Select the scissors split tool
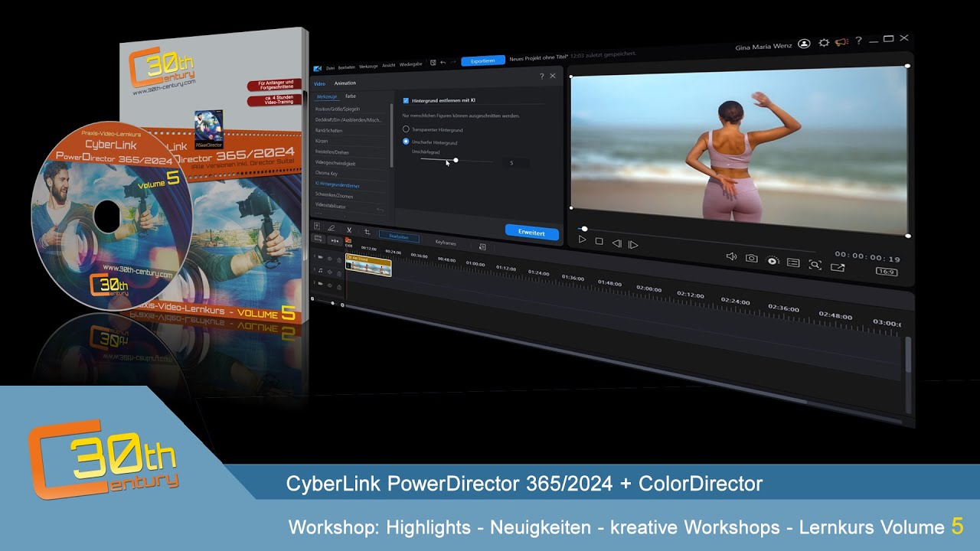This screenshot has width=980, height=551. pos(349,230)
